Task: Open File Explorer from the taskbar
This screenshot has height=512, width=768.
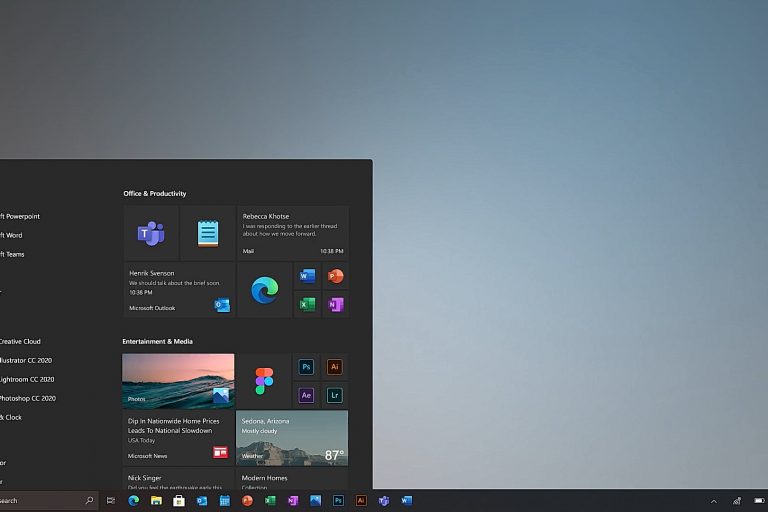Action: (x=156, y=501)
